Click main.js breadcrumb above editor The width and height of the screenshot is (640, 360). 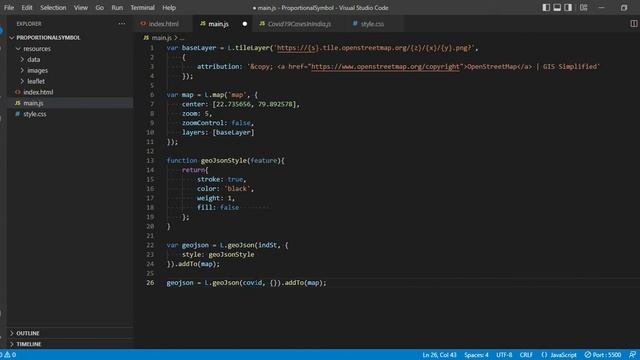click(162, 38)
